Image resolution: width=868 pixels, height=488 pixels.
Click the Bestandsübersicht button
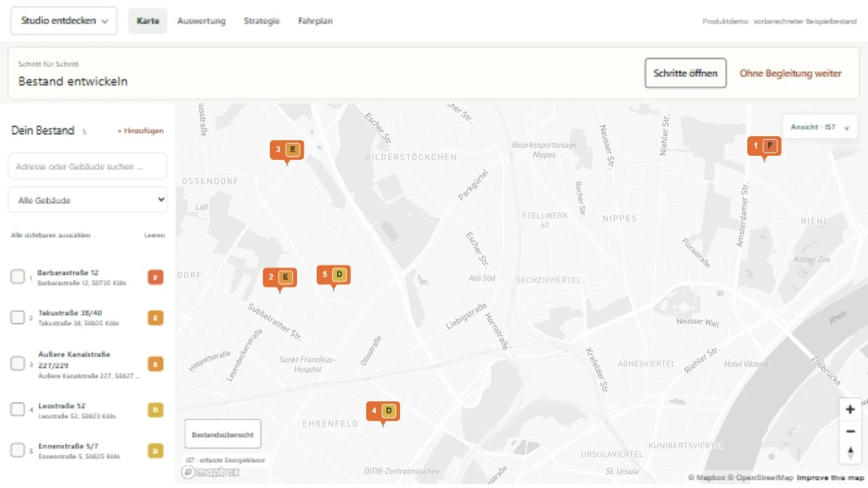[x=223, y=434]
